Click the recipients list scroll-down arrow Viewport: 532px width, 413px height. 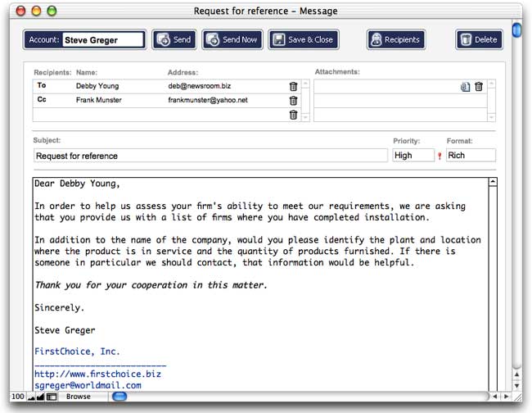(305, 117)
